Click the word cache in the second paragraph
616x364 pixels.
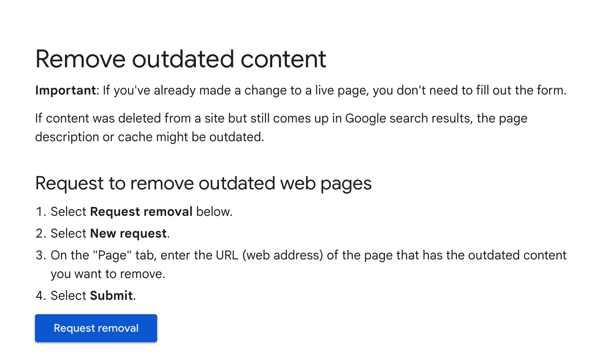pyautogui.click(x=134, y=136)
